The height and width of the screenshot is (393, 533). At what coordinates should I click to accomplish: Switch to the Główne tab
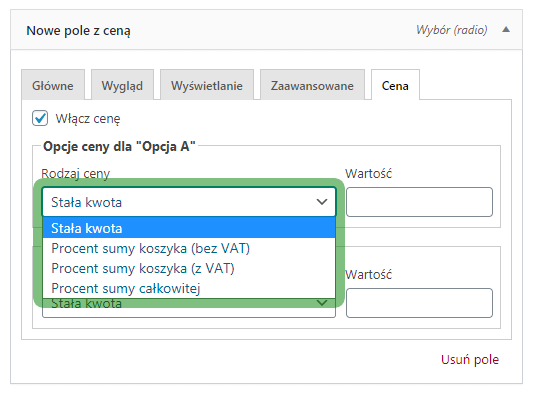point(53,85)
